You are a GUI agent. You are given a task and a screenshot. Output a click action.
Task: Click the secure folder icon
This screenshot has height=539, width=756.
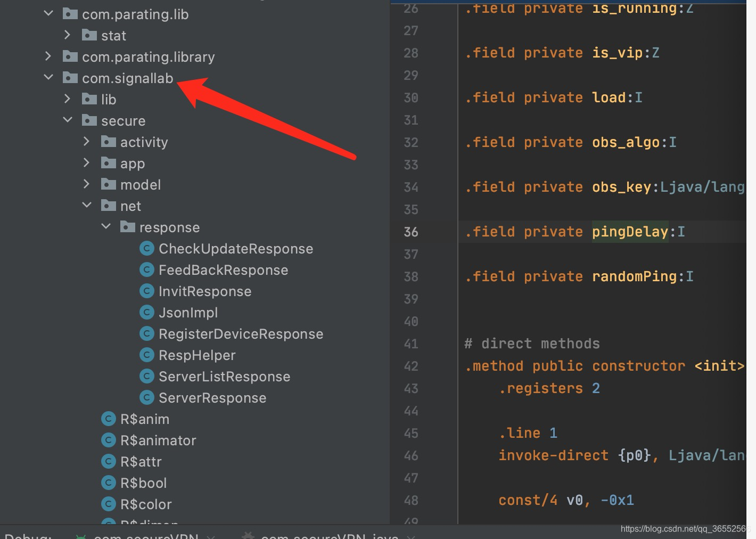coord(89,120)
